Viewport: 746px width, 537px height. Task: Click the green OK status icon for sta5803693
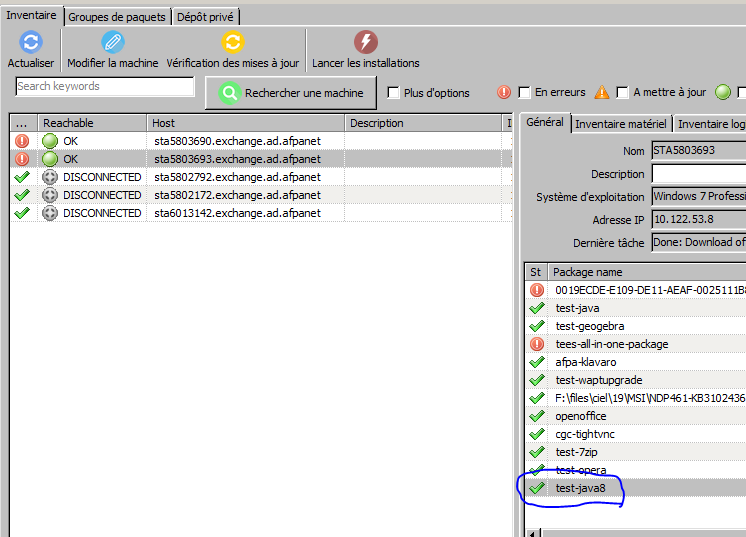pyautogui.click(x=50, y=159)
